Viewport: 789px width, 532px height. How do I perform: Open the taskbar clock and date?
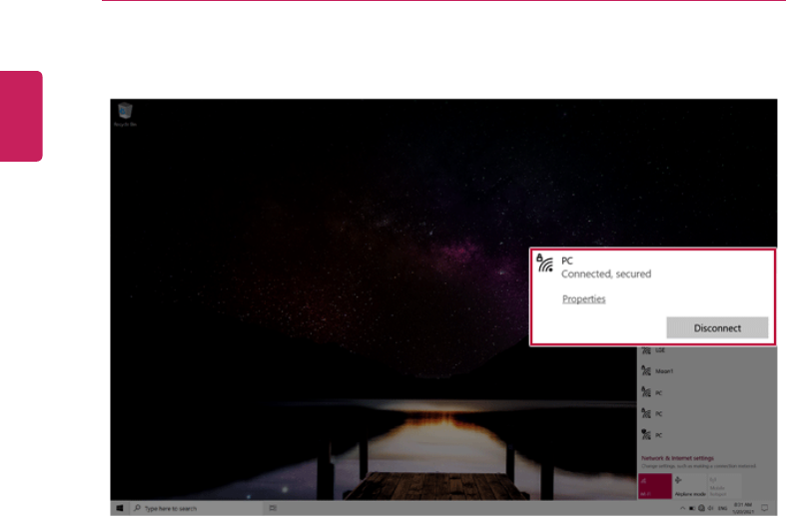pos(743,508)
